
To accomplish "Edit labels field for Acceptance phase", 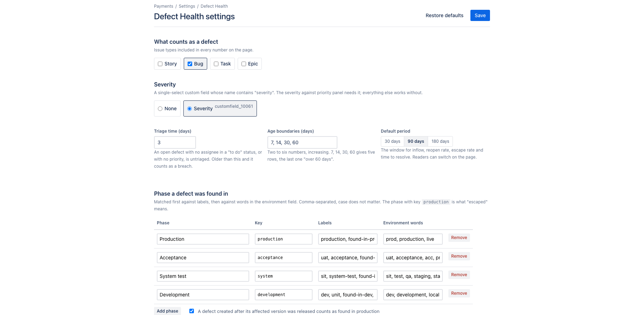I will (x=348, y=258).
